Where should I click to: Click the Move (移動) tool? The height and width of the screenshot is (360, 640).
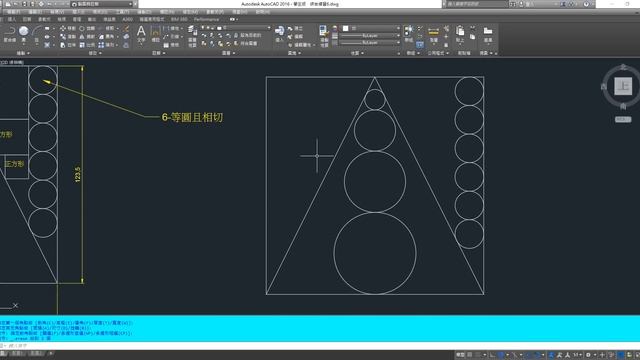(68, 29)
